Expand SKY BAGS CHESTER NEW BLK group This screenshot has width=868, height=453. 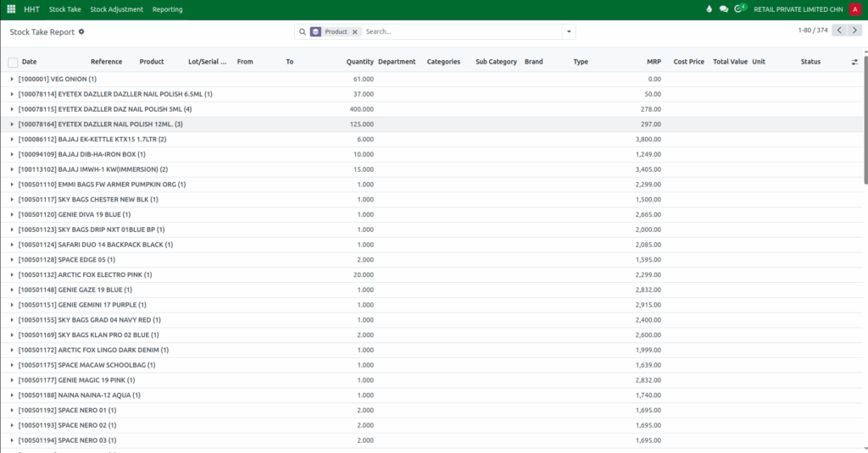pyautogui.click(x=12, y=199)
